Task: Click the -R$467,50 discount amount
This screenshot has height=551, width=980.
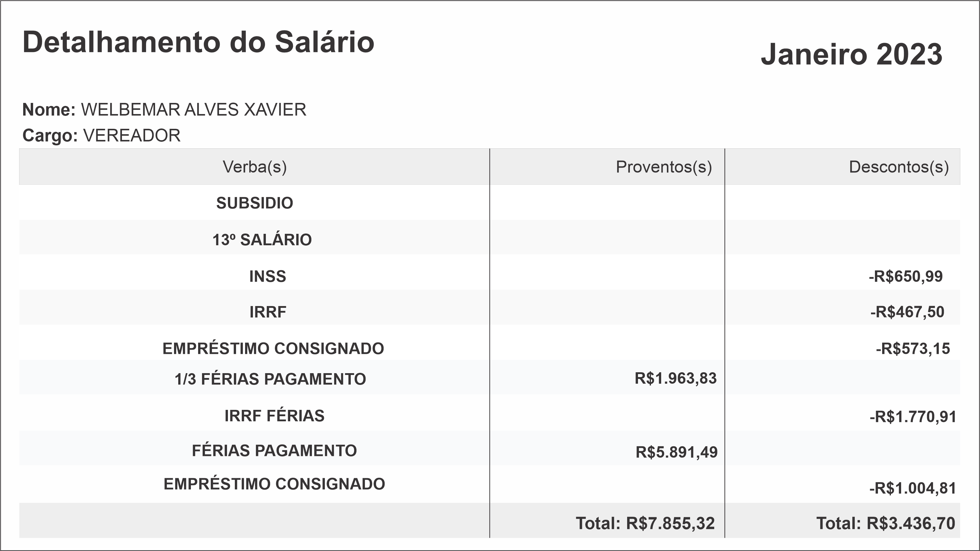Action: click(907, 312)
